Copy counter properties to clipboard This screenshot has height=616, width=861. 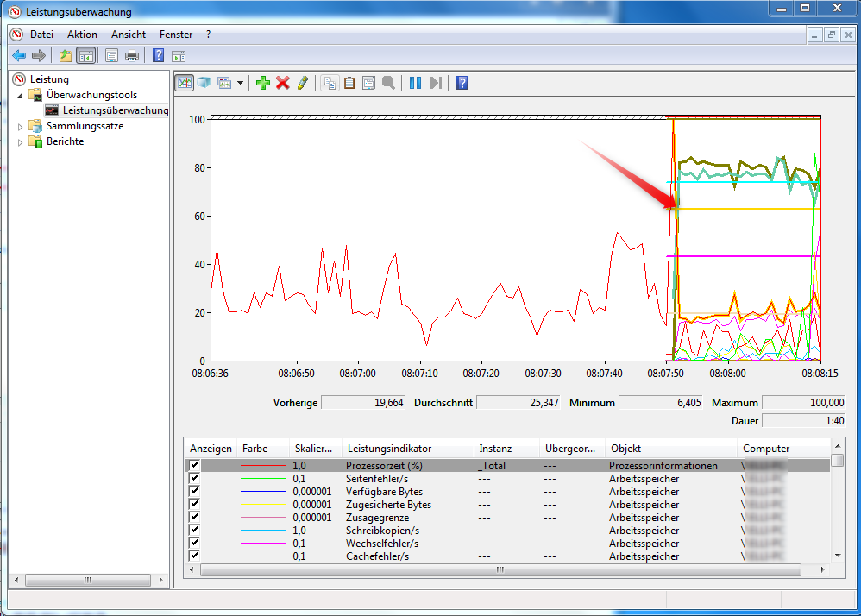[x=331, y=82]
